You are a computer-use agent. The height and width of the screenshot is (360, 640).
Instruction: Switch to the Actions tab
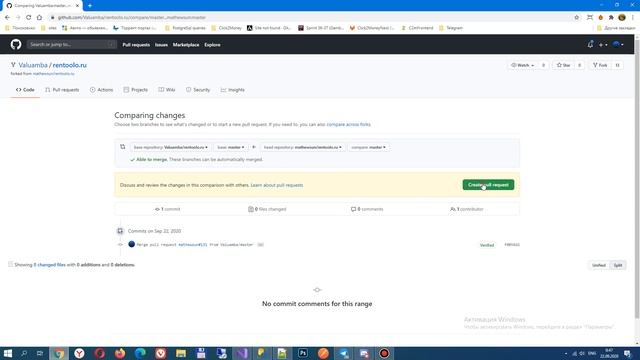tap(101, 90)
